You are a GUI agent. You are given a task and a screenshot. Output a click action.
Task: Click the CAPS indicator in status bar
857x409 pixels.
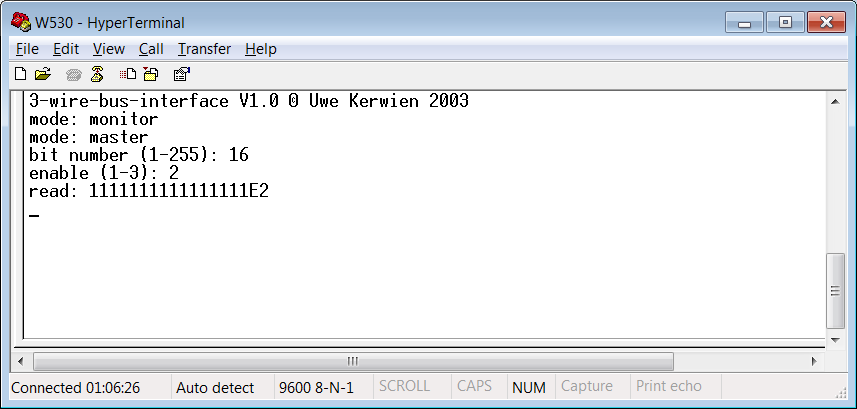pos(474,386)
